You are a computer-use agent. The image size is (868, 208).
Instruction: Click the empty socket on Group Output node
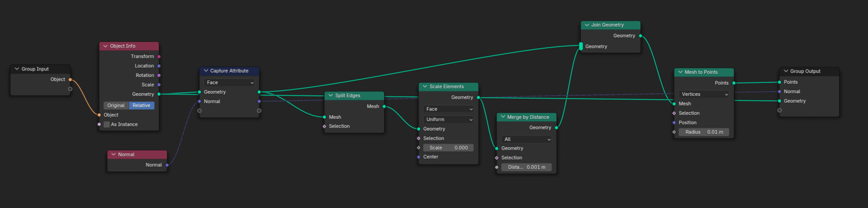pos(780,110)
